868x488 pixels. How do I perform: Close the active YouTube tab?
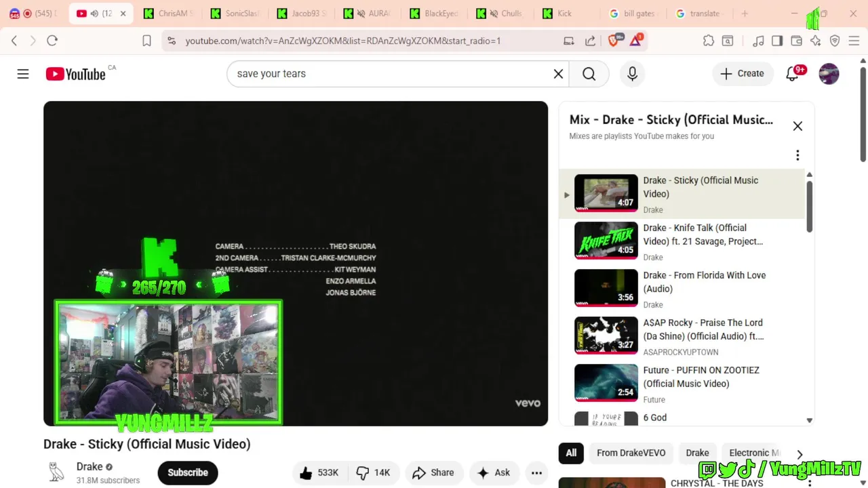pos(123,14)
